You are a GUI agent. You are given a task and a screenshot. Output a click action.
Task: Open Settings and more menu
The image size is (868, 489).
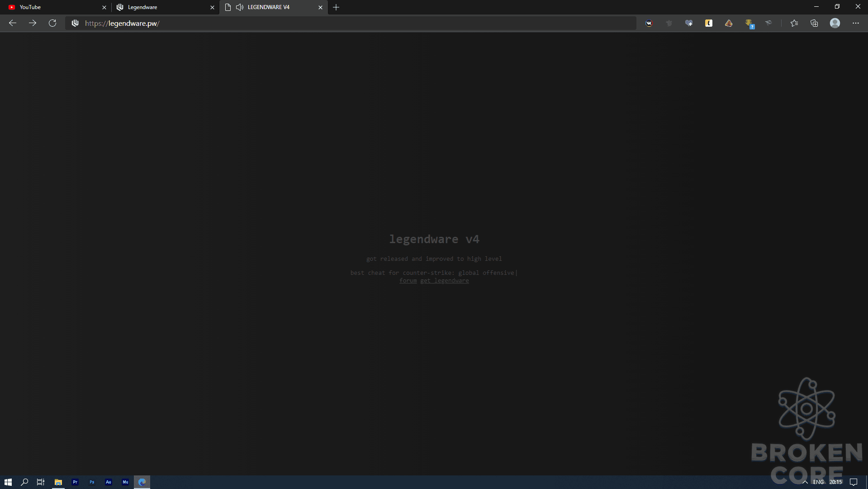click(x=856, y=23)
